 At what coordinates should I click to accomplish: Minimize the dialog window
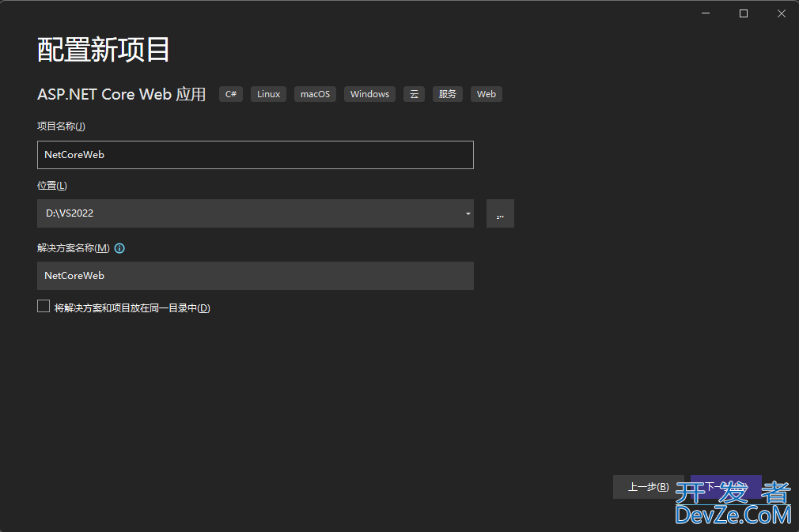point(706,13)
